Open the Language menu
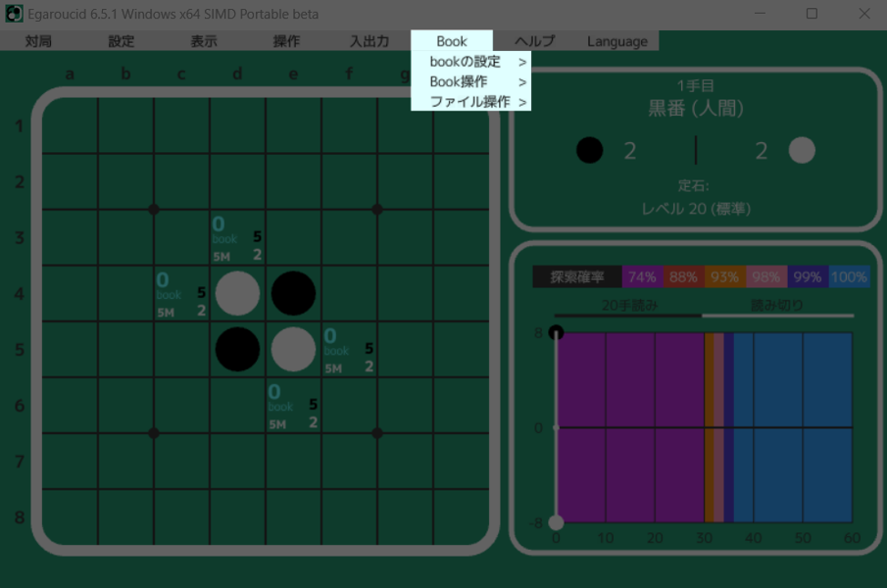 616,41
